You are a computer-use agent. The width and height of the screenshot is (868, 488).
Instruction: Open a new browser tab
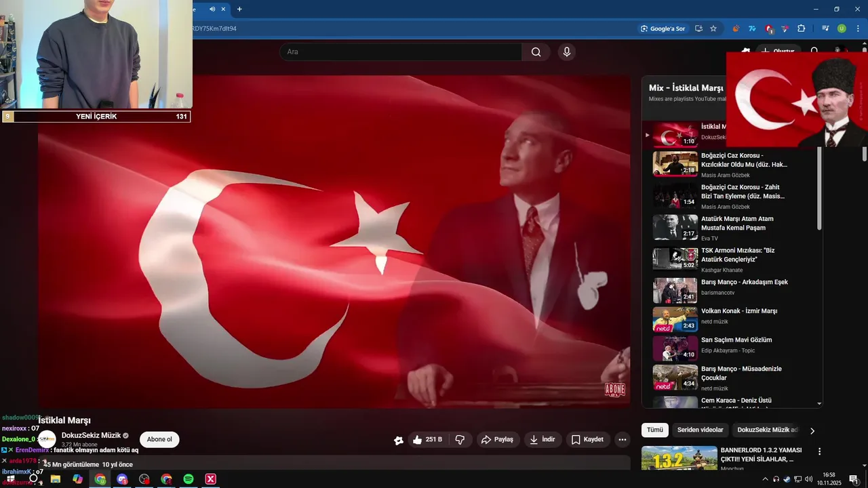[x=239, y=9]
